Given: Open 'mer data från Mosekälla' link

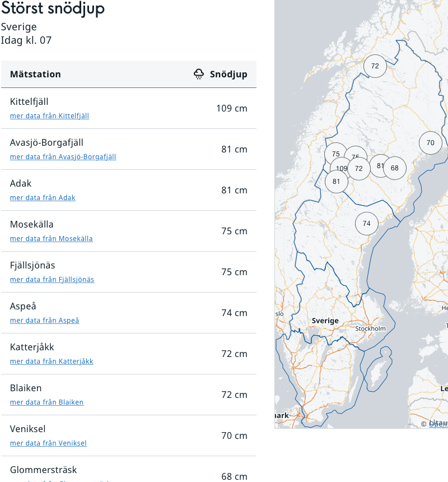Looking at the screenshot, I should click(x=52, y=239).
